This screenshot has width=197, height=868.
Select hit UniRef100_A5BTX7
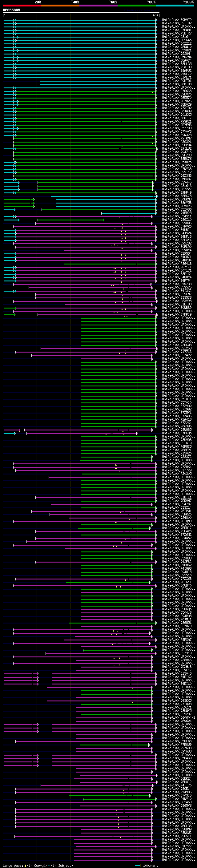[177, 33]
